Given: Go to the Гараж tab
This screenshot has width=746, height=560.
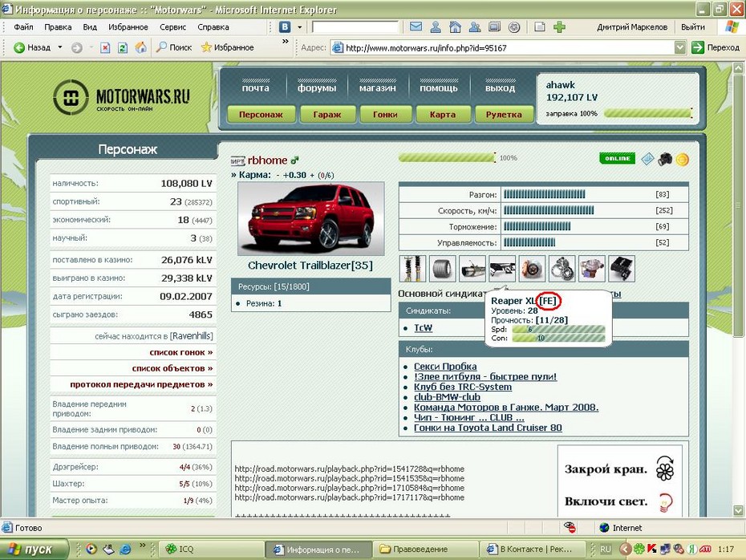Looking at the screenshot, I should [327, 115].
